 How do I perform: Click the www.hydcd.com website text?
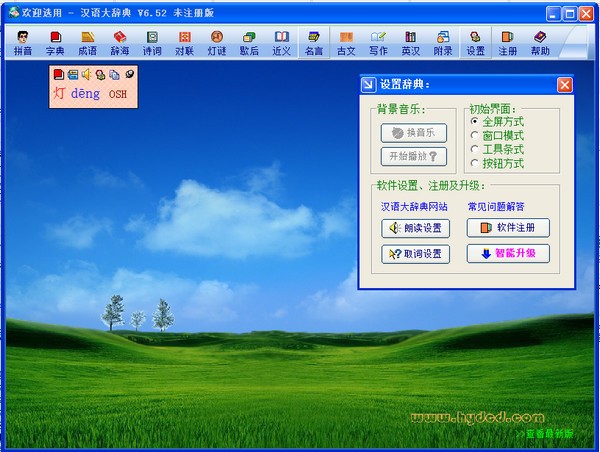[477, 418]
